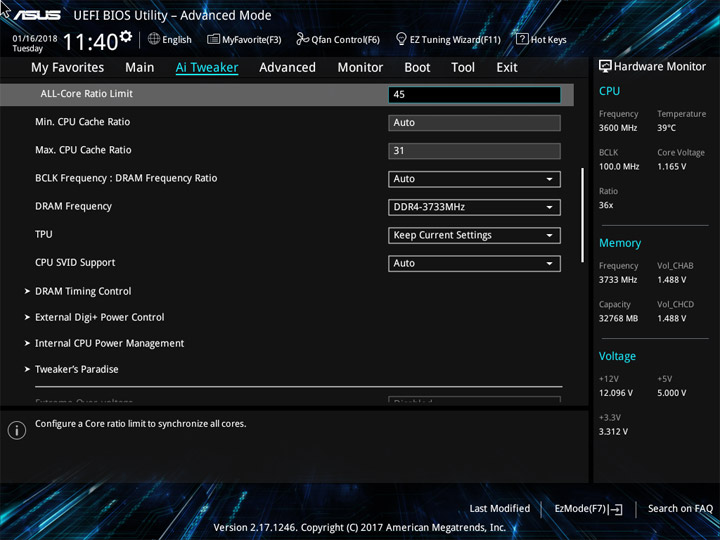
Task: Click Search on FAQ
Action: point(680,509)
